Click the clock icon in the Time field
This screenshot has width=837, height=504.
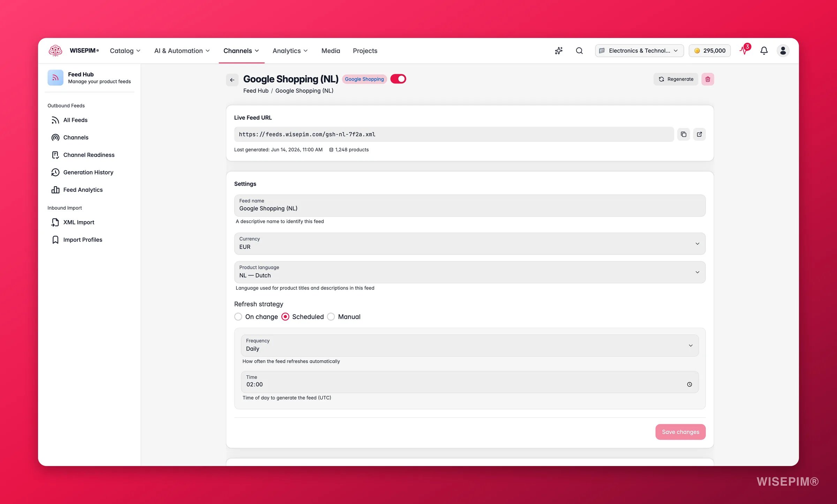[x=689, y=384]
